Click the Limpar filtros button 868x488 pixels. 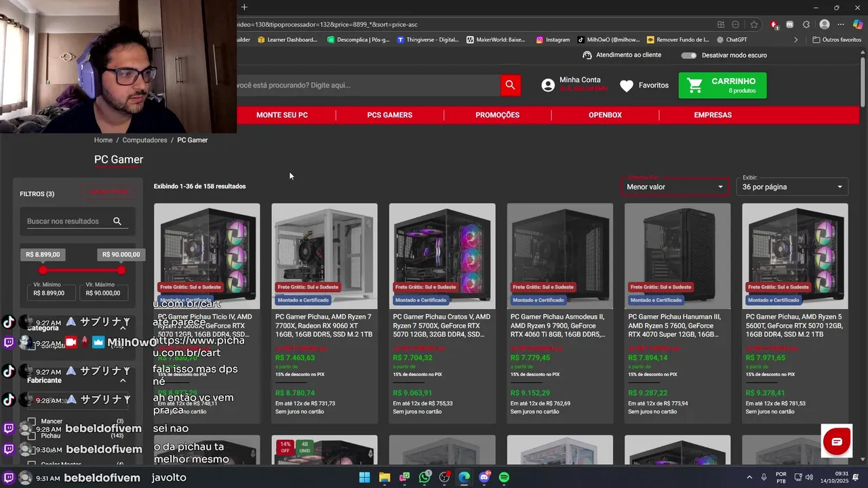coord(109,192)
